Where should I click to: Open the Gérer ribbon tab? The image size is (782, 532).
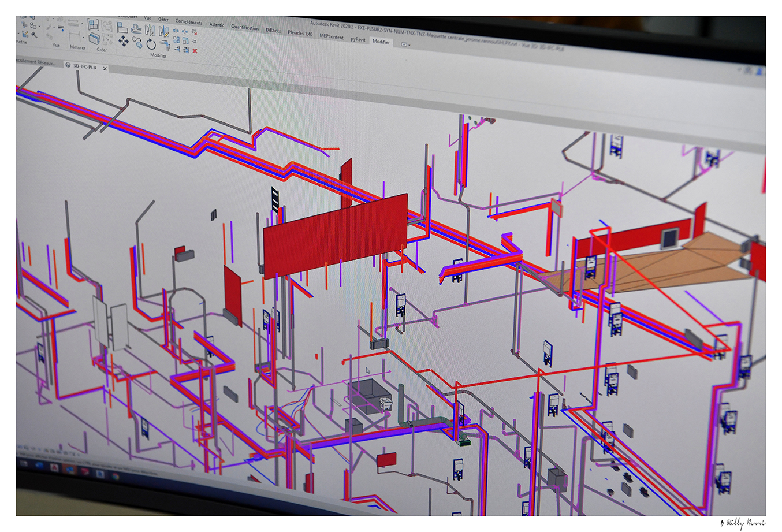163,20
